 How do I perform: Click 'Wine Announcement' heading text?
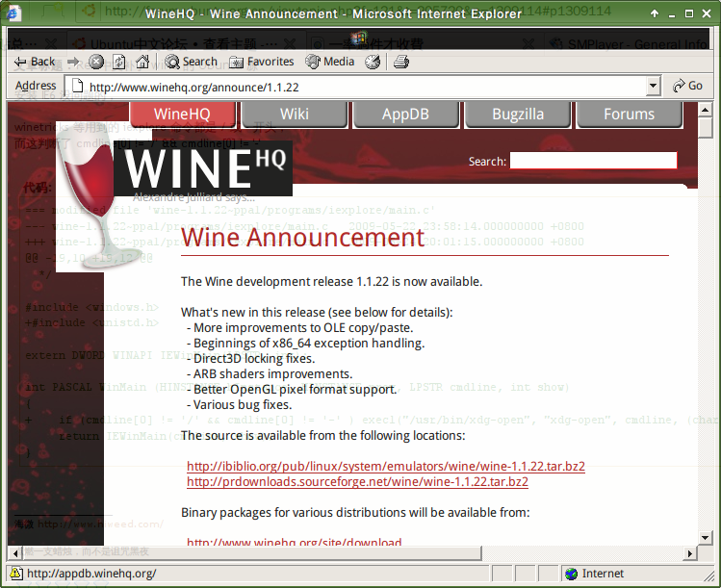click(302, 238)
